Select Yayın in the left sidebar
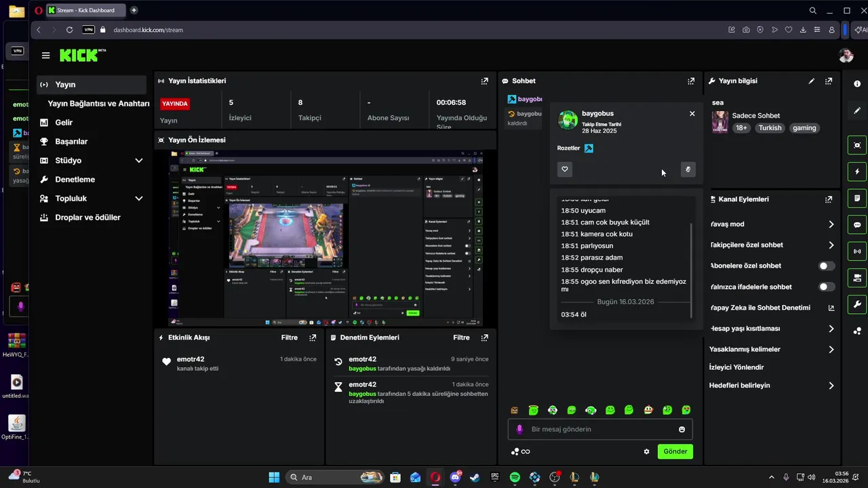This screenshot has height=488, width=868. click(x=92, y=85)
